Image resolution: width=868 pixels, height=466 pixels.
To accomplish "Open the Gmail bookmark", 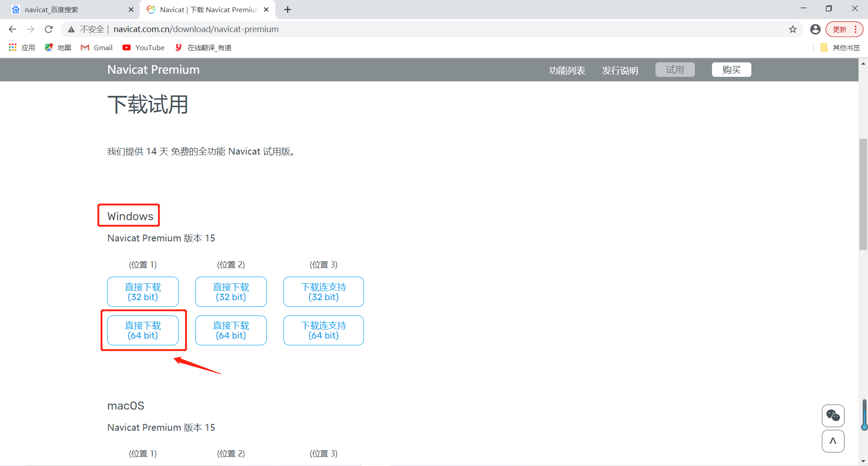I will pos(96,47).
